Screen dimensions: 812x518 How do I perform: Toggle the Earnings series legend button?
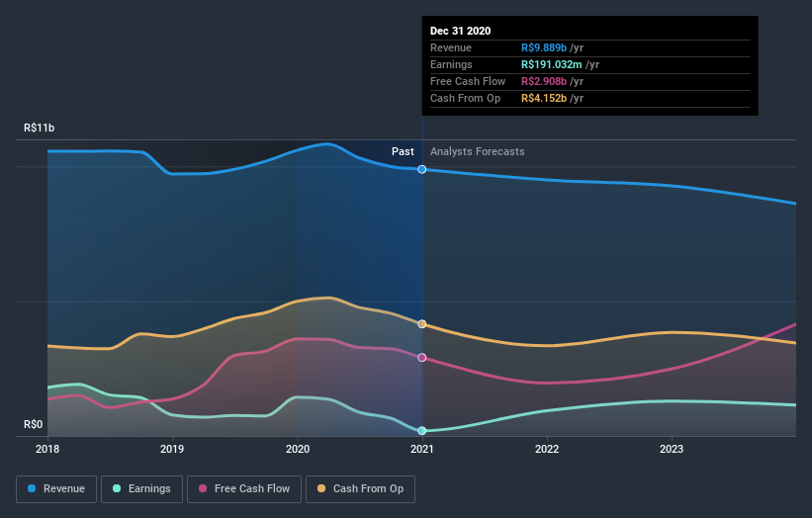coord(141,489)
